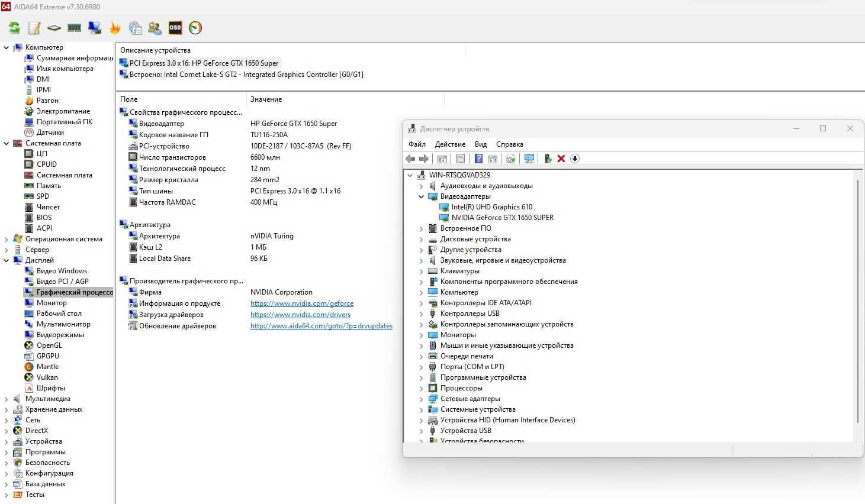
Task: Open Properties icon in Device Manager toolbar
Action: 460,159
